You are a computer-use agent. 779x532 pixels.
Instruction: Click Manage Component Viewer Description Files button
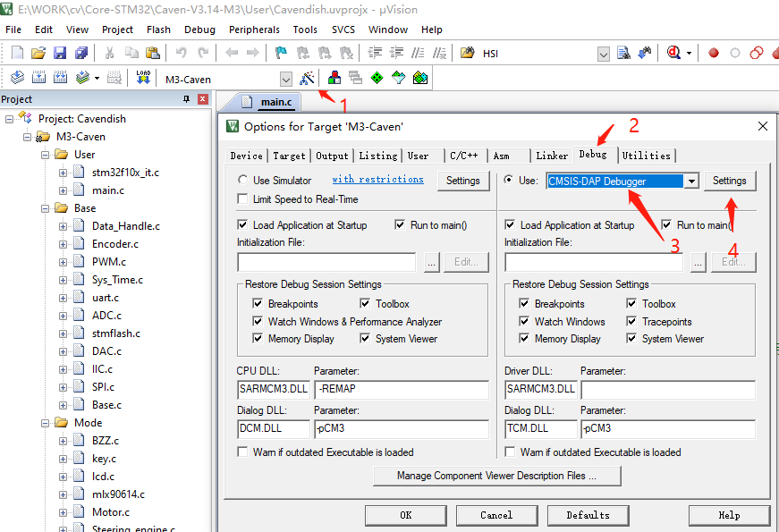(496, 476)
